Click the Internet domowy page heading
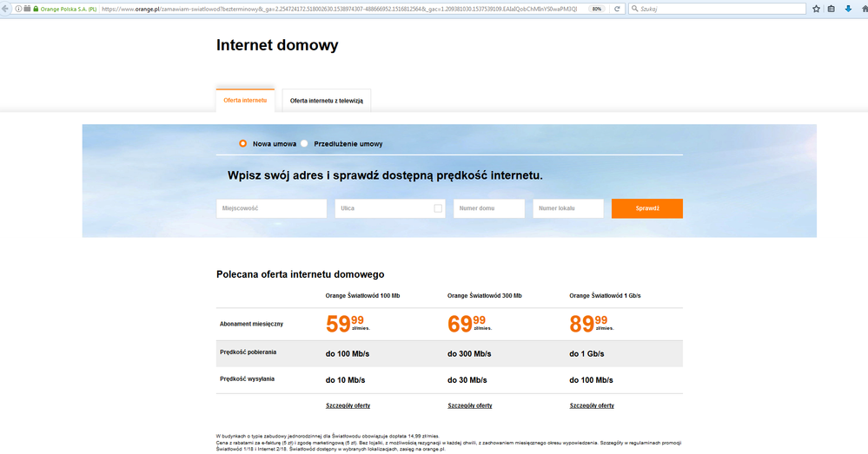This screenshot has height=454, width=868. [x=277, y=45]
